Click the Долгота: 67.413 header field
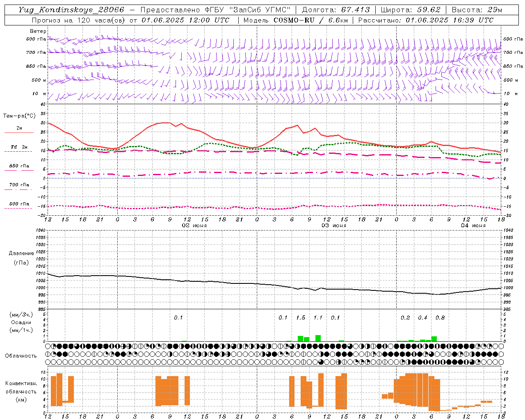 point(336,10)
